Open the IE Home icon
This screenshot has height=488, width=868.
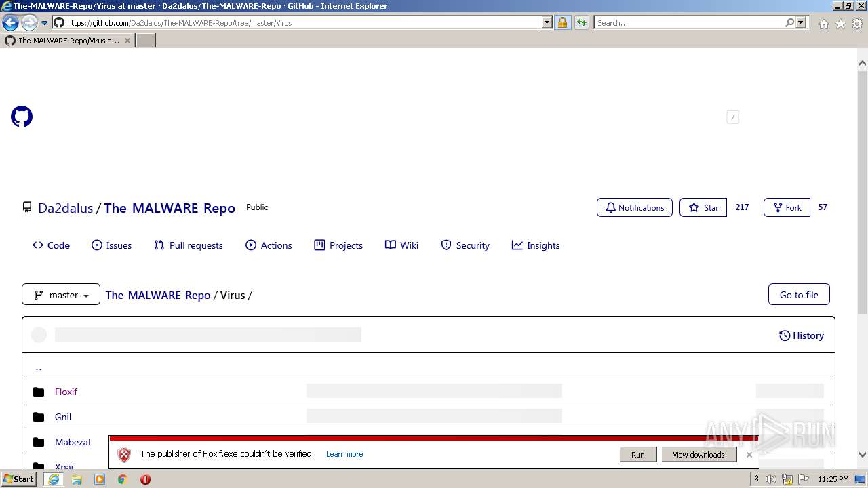(823, 24)
